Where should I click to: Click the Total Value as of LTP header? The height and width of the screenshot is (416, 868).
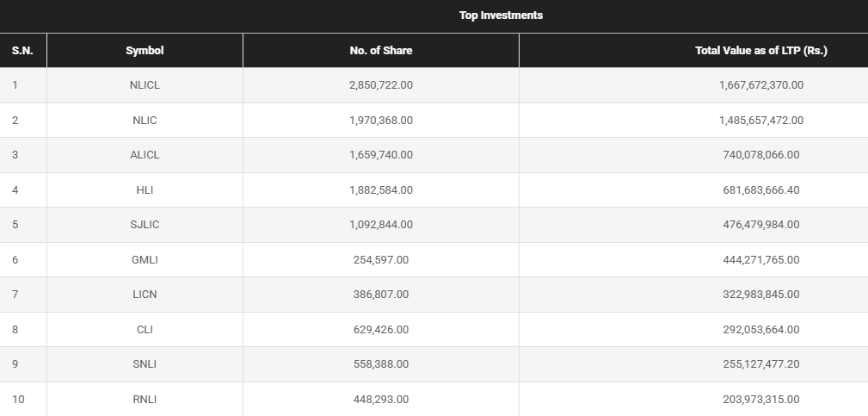click(x=760, y=51)
